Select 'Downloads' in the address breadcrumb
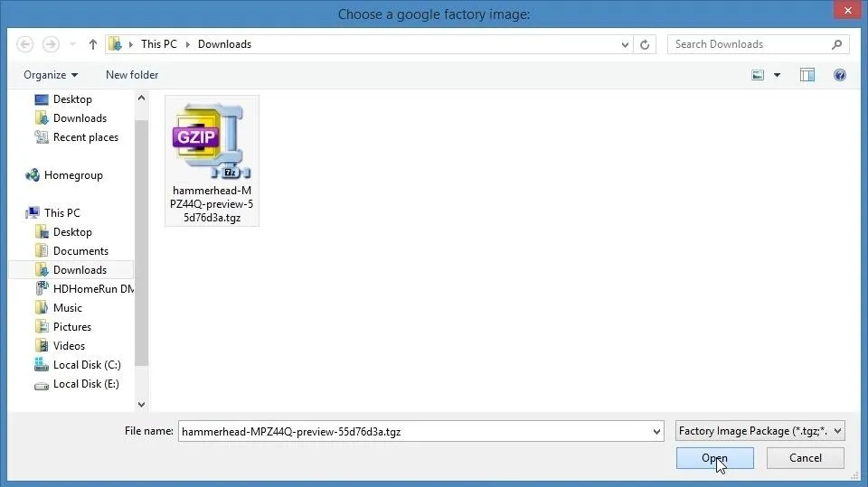This screenshot has height=487, width=868. click(224, 44)
